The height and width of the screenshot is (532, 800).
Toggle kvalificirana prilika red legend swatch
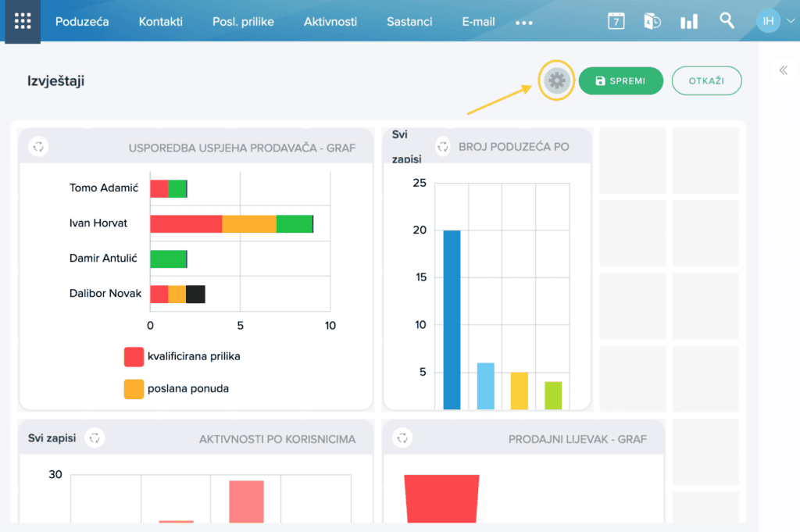[x=134, y=356]
